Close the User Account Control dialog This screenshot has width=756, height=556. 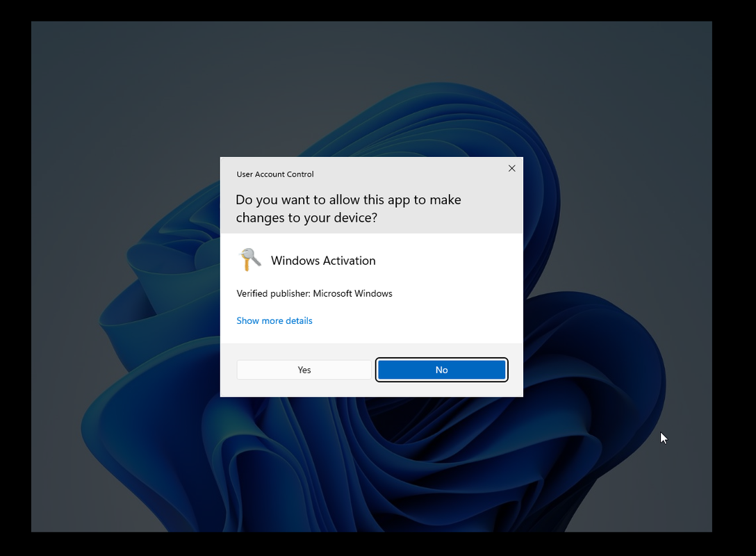(x=512, y=168)
